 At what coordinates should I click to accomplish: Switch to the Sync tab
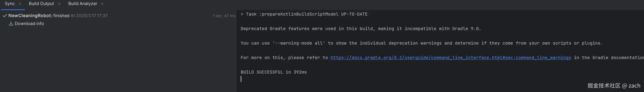tap(10, 4)
